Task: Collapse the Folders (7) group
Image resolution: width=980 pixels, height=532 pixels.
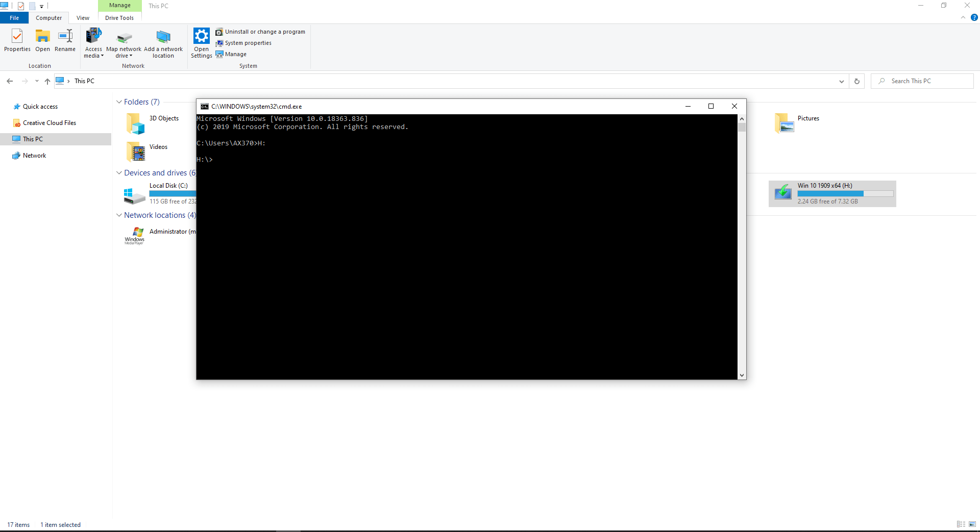Action: tap(119, 102)
